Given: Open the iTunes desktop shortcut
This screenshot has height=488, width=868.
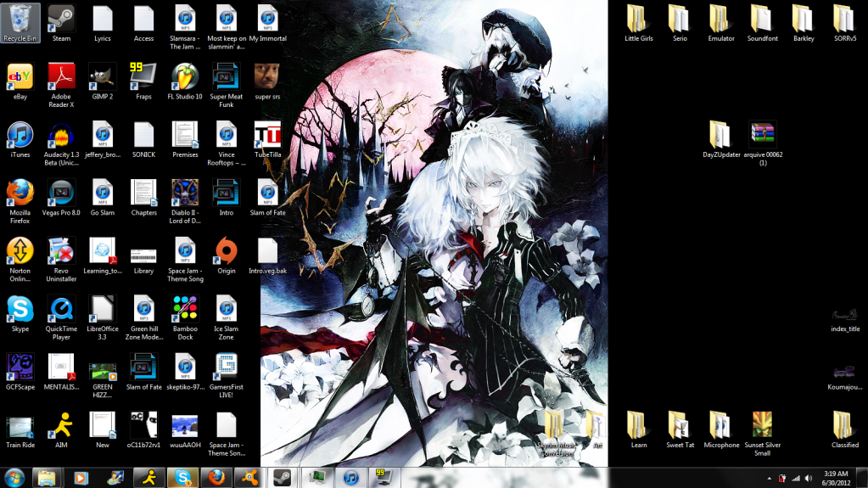Looking at the screenshot, I should click(20, 139).
